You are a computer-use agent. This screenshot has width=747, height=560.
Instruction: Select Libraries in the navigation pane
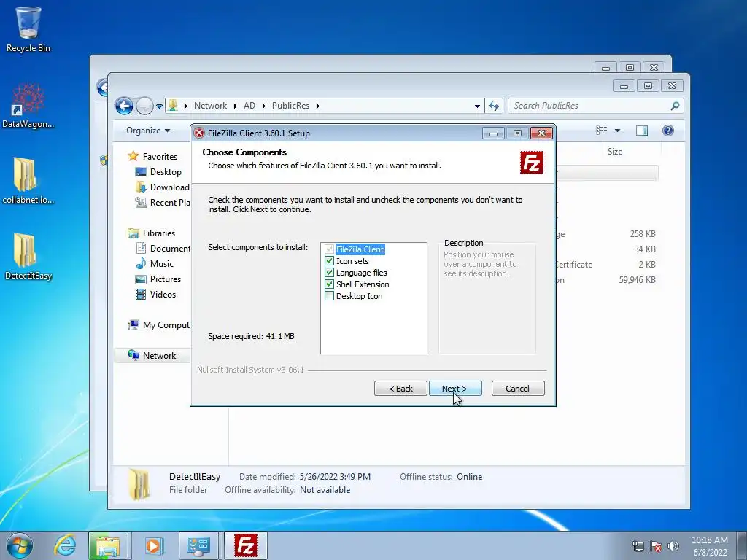(158, 233)
